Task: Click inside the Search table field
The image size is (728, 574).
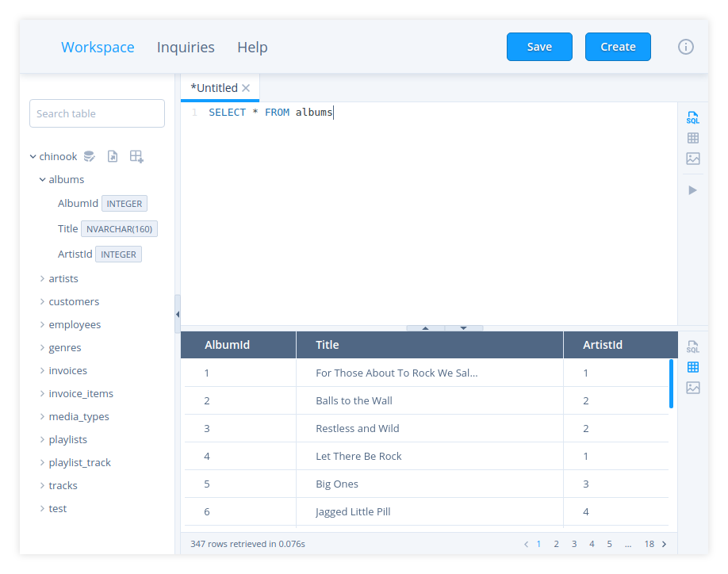Action: [97, 113]
